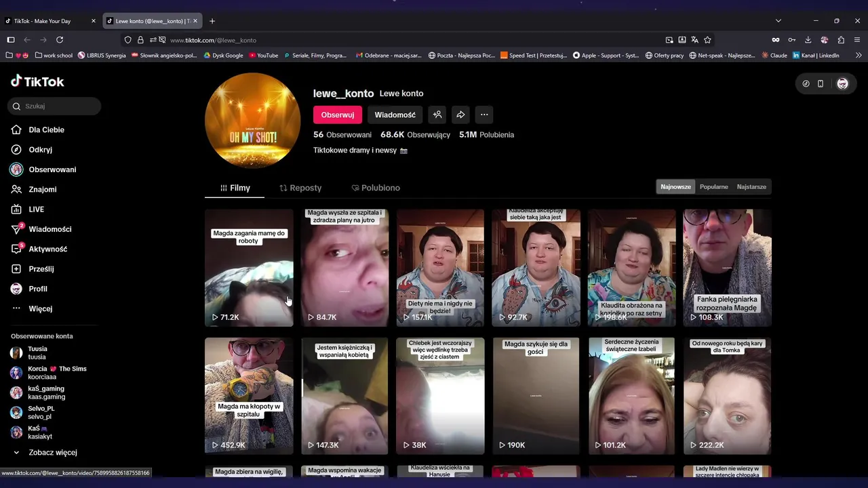Sort videos by Najstarsze
The image size is (868, 488).
pyautogui.click(x=751, y=187)
